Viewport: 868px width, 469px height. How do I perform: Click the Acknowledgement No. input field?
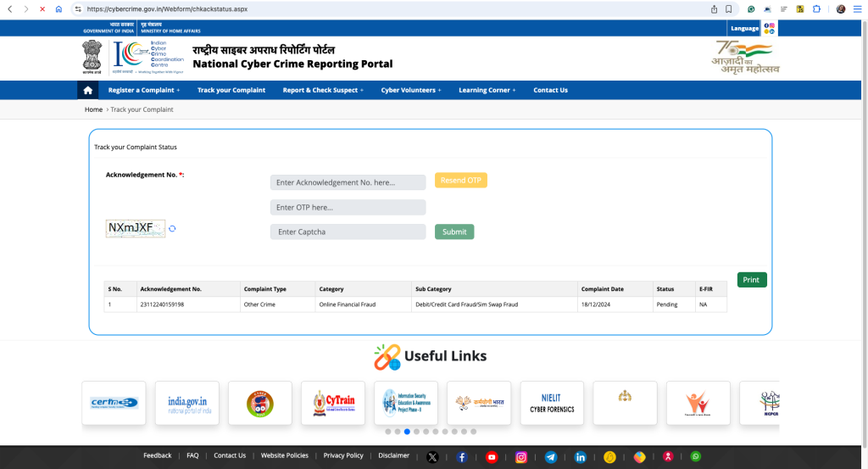point(348,182)
